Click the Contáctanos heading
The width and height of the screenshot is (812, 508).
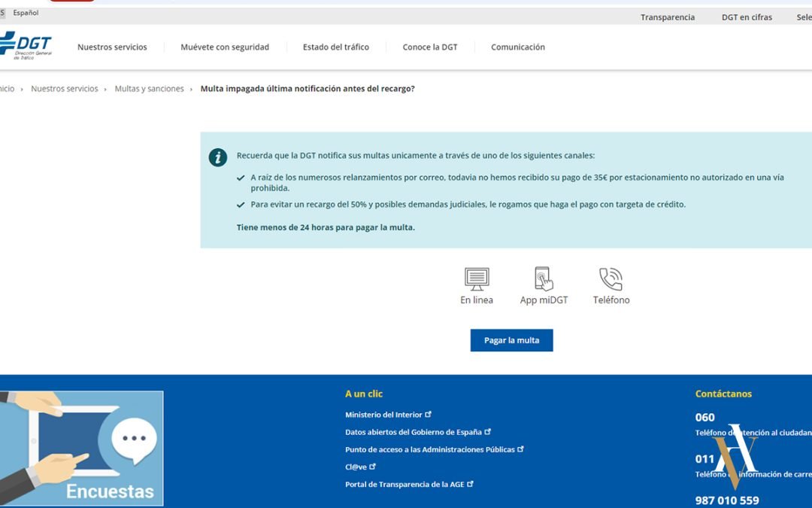[723, 394]
